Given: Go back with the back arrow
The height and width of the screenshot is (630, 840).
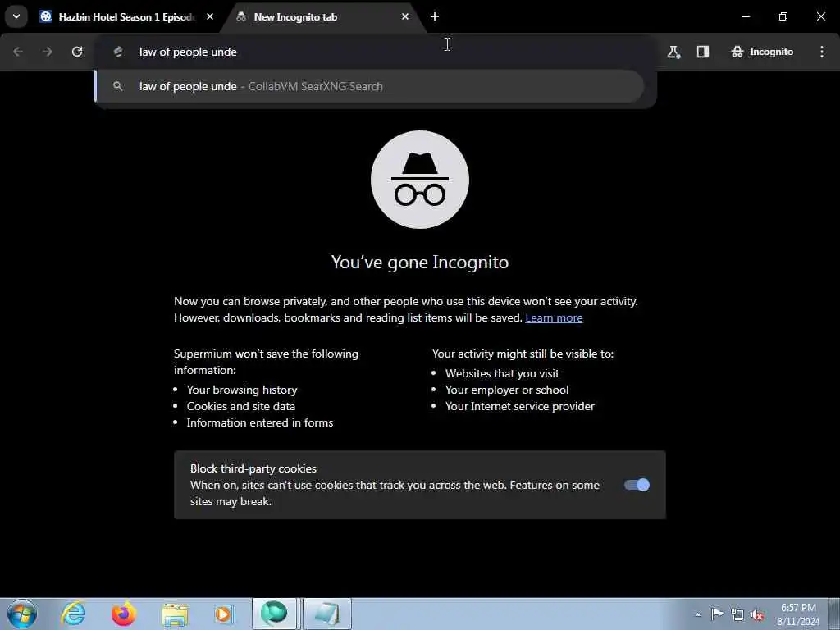Looking at the screenshot, I should pos(18,52).
